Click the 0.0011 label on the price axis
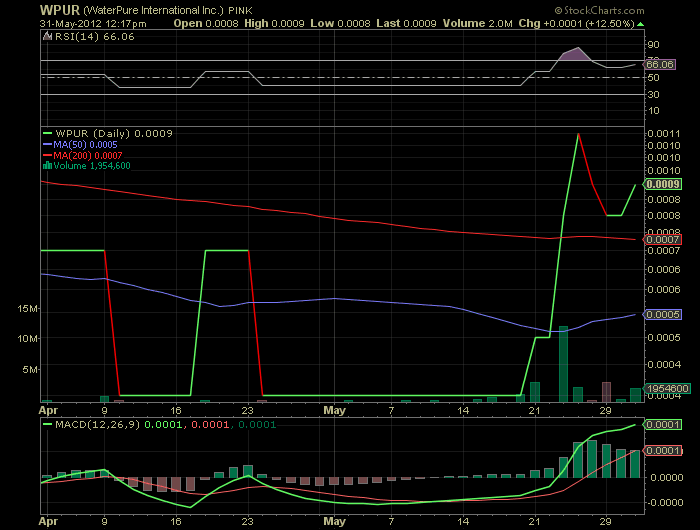The height and width of the screenshot is (530, 700). click(x=664, y=134)
